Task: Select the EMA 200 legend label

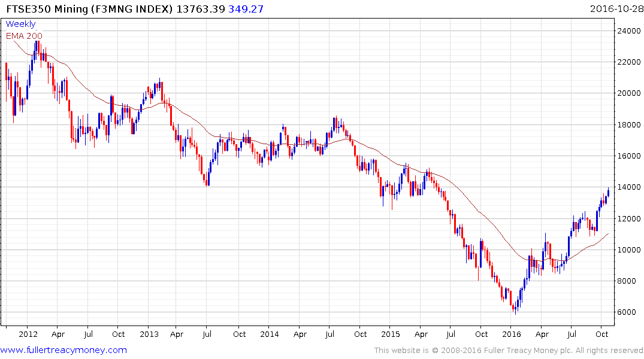Action: click(24, 36)
